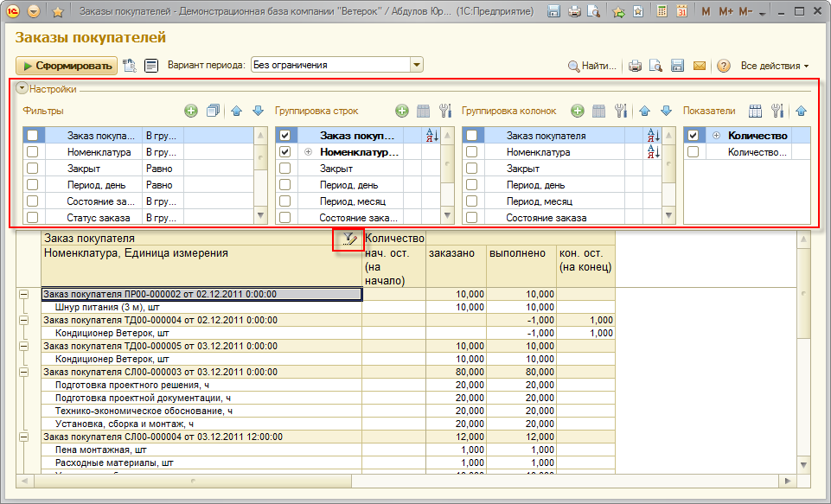This screenshot has height=504, width=831.
Task: Collapse the Настройки section
Action: [22, 88]
